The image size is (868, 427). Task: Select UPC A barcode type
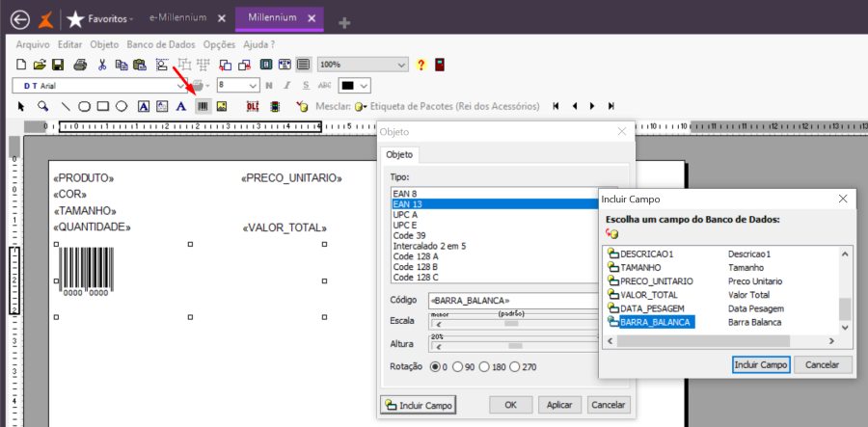[405, 214]
